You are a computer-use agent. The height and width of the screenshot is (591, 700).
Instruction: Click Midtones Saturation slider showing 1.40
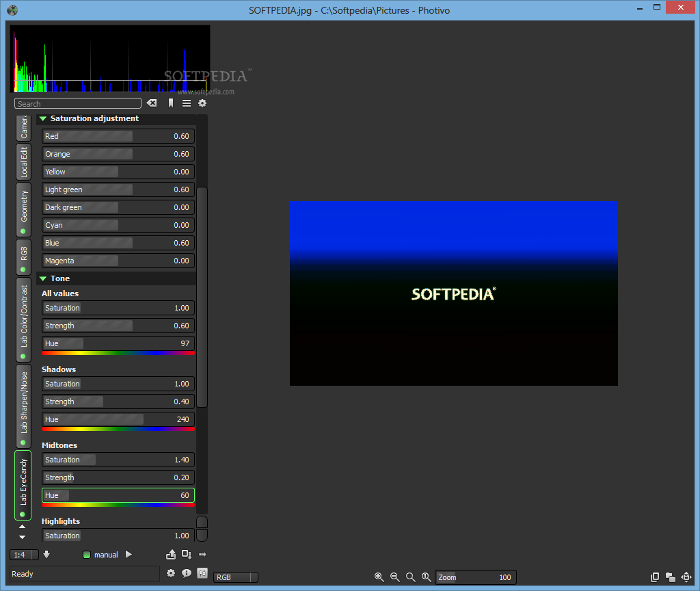pyautogui.click(x=118, y=460)
